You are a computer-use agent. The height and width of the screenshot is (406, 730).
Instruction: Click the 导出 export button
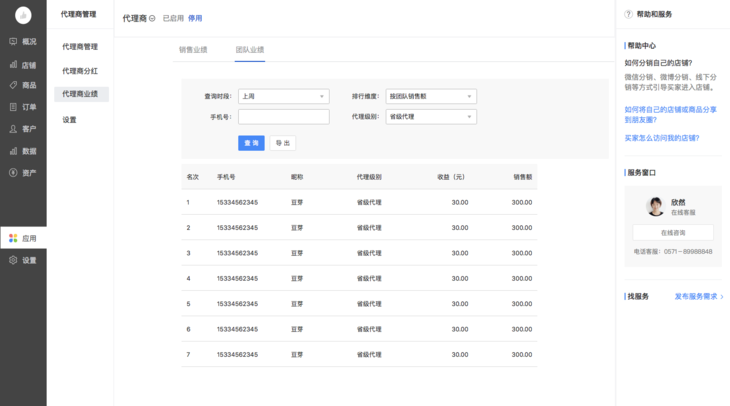tap(282, 143)
